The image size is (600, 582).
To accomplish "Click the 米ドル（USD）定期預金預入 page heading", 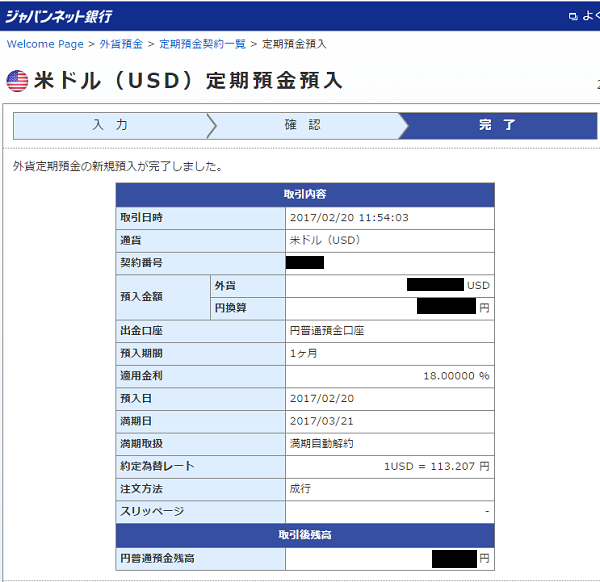I will pyautogui.click(x=188, y=81).
